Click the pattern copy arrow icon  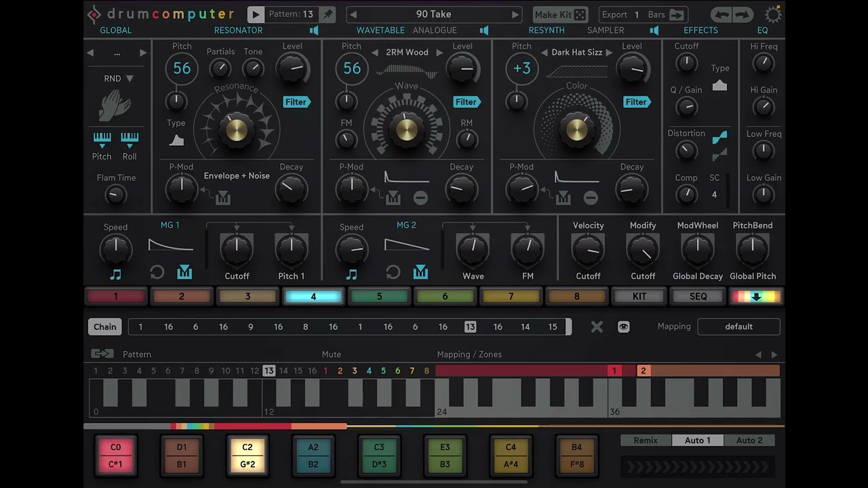coord(102,354)
